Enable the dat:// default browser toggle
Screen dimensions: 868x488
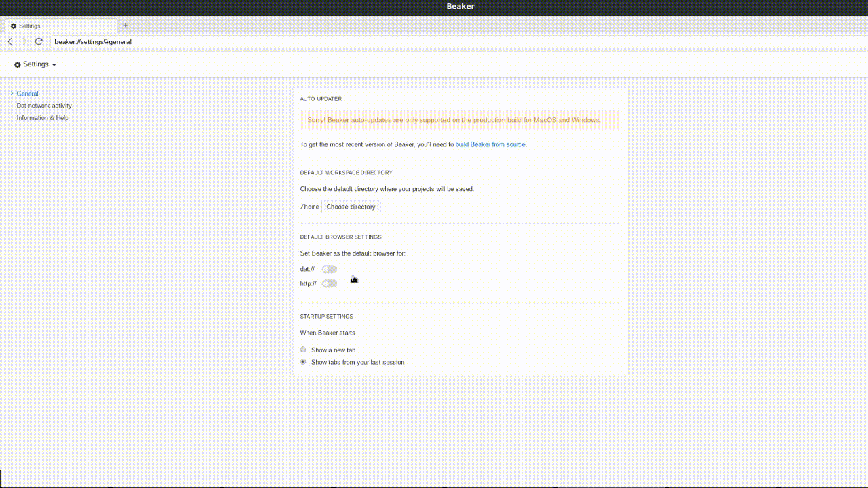329,269
